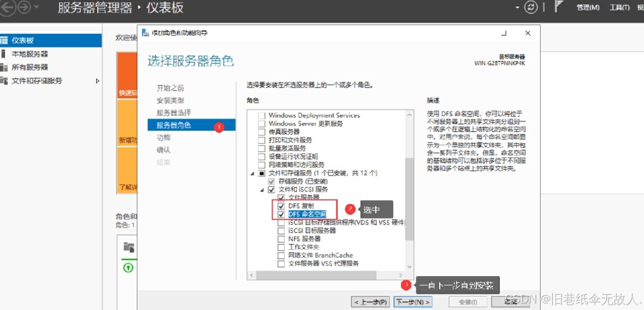Click the 本地服务器 icon in sidebar
This screenshot has width=644, height=310.
click(x=3, y=54)
